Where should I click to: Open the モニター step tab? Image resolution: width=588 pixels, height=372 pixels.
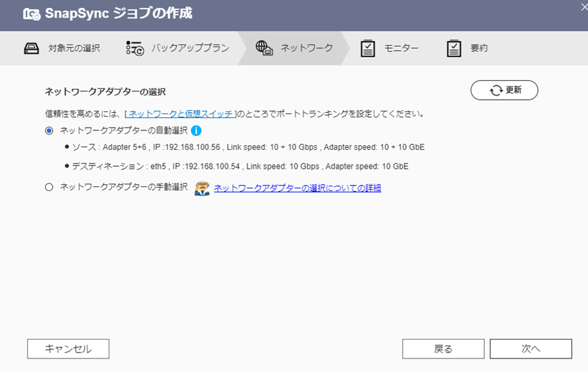coord(401,49)
